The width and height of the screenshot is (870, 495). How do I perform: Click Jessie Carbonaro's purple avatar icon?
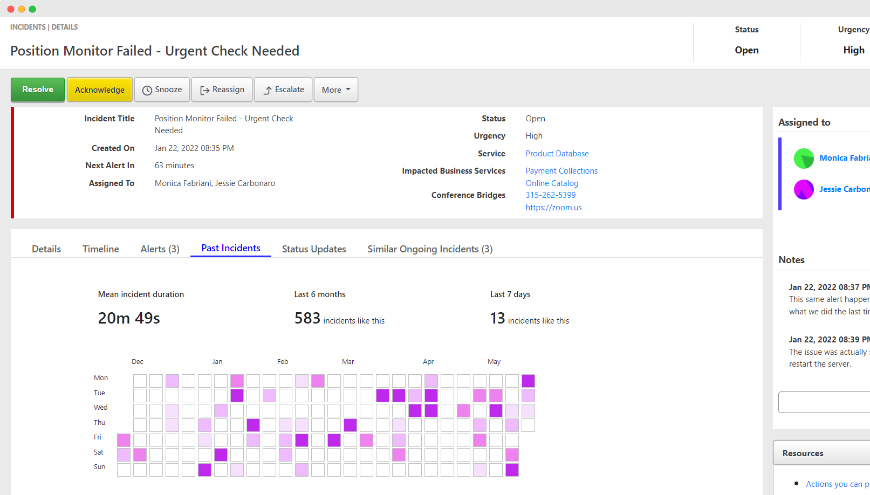point(803,189)
